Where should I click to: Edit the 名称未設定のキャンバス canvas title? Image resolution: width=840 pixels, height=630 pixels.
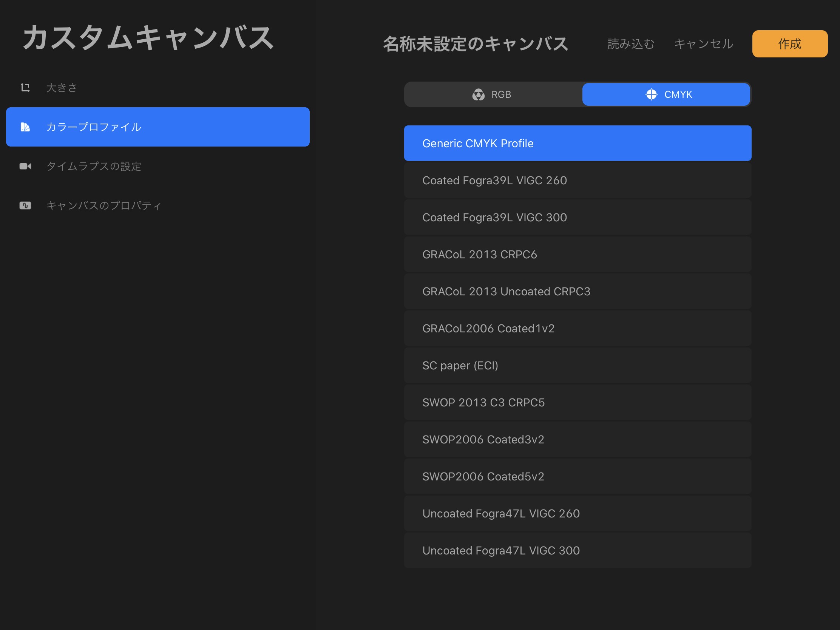click(x=476, y=44)
